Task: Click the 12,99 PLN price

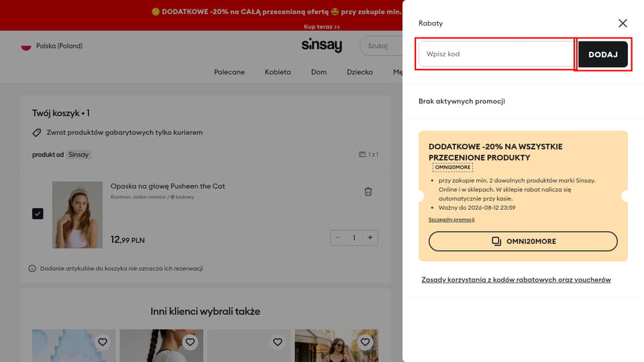Action: pos(127,240)
